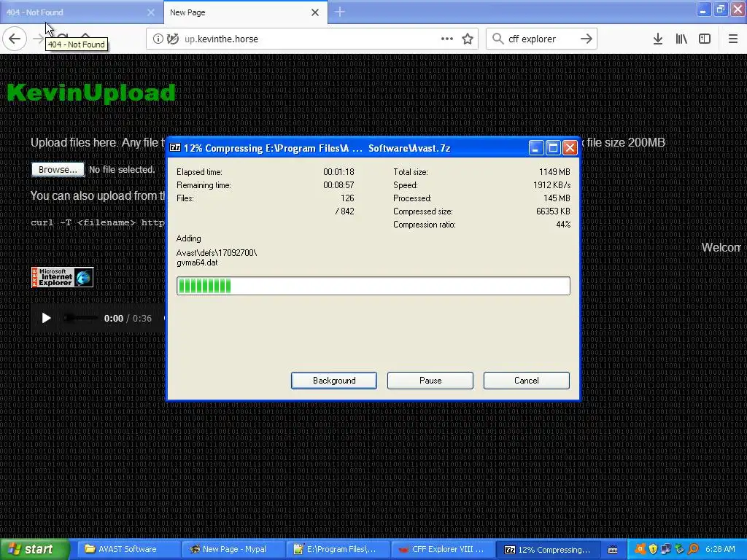Click the KevinUpload heading
This screenshot has height=560, width=747.
coord(91,93)
